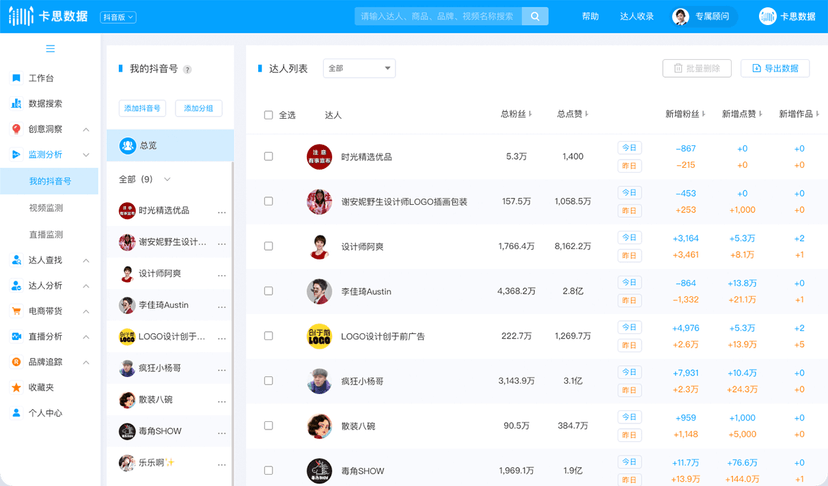Expand the 电商带货 chevron
This screenshot has height=486, width=828.
coord(86,311)
